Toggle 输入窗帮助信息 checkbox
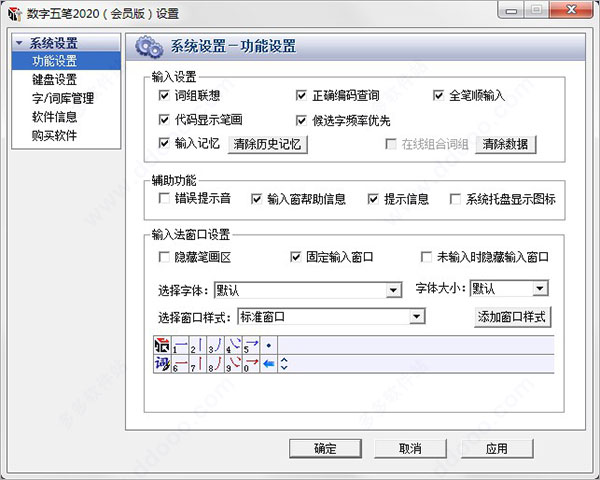 click(x=256, y=199)
